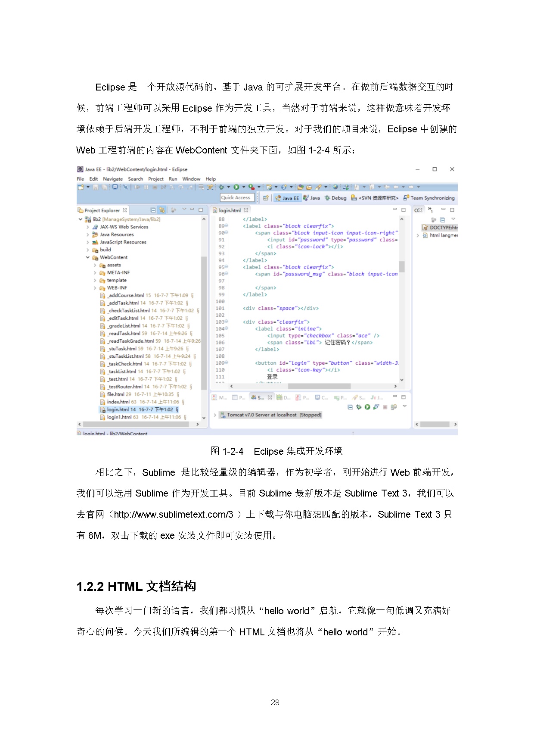Open the Help menu
534x756 pixels.
point(211,179)
